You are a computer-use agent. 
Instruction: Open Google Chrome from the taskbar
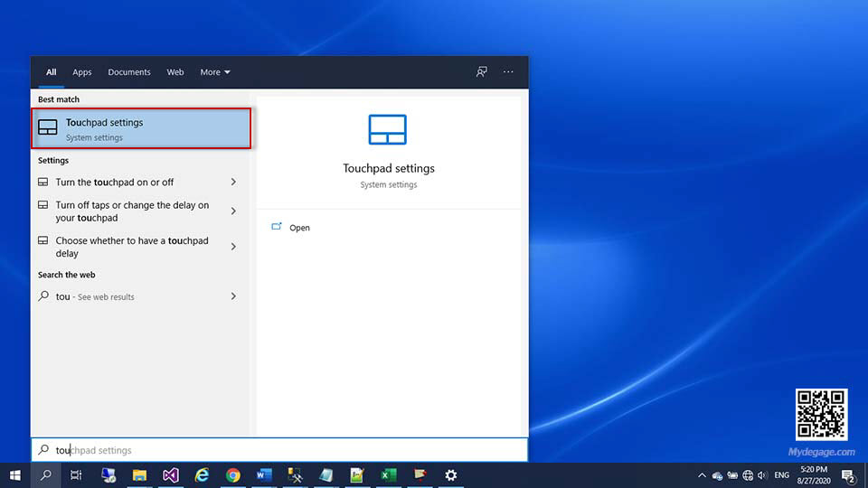pyautogui.click(x=233, y=475)
